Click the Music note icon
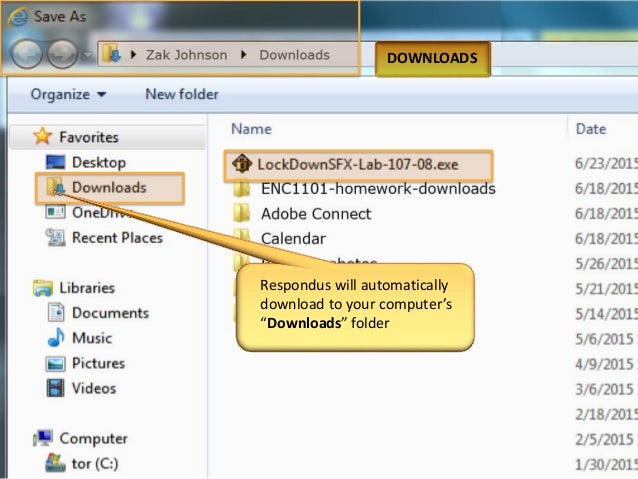This screenshot has height=479, width=638. click(56, 337)
